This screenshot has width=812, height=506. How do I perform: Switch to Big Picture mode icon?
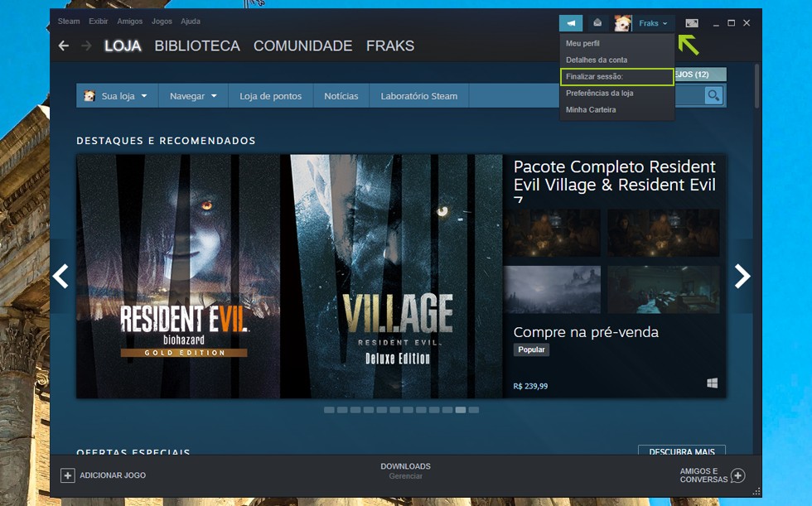coord(692,23)
